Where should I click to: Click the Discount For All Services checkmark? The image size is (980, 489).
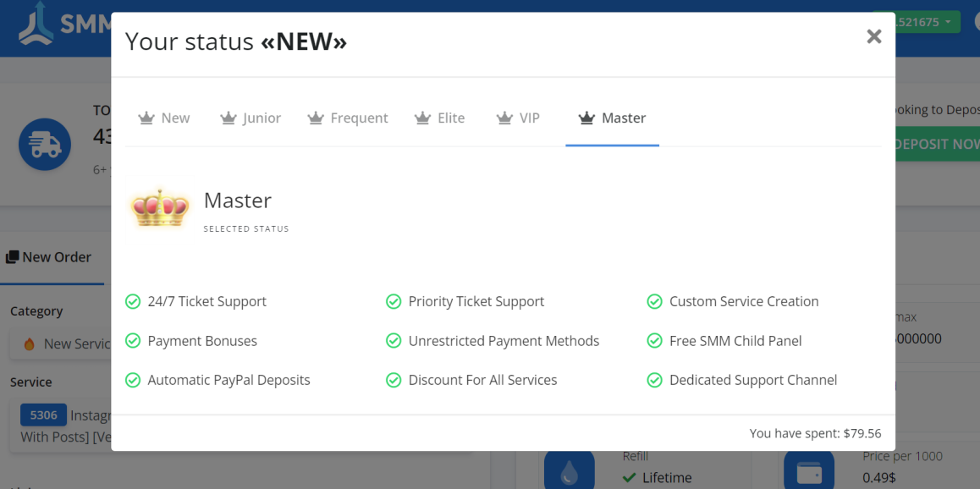pyautogui.click(x=394, y=381)
